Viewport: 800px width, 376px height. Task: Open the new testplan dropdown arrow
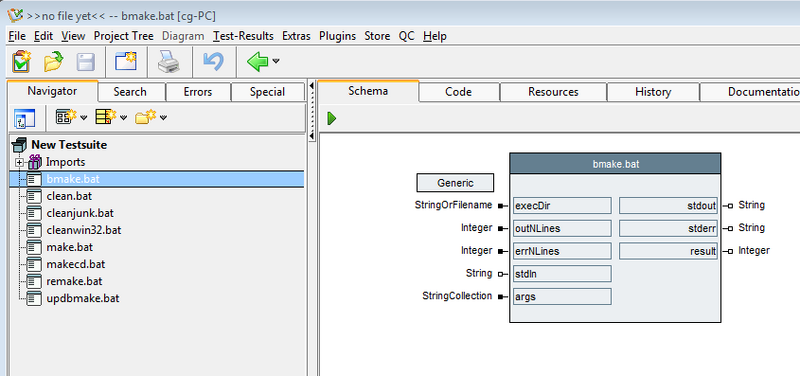click(123, 118)
